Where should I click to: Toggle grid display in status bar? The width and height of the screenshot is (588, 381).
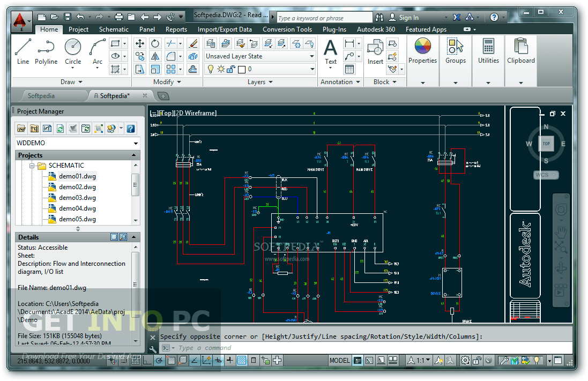[136, 361]
